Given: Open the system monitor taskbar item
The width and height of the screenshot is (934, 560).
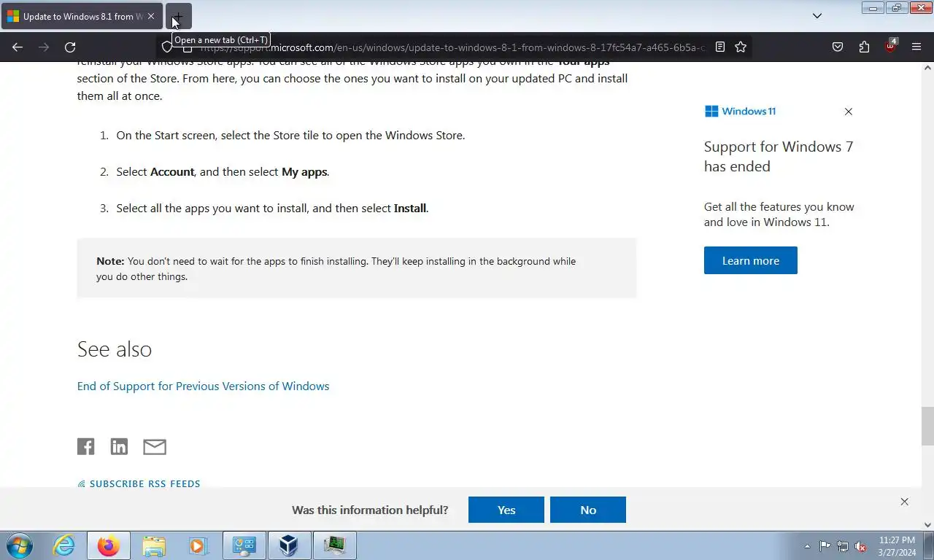Looking at the screenshot, I should point(334,545).
